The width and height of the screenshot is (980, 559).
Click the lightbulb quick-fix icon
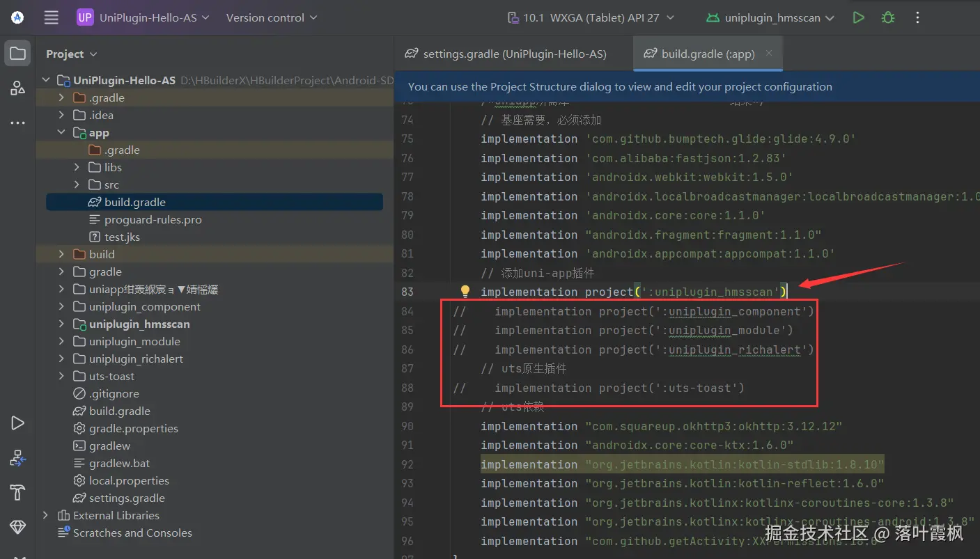pos(465,292)
